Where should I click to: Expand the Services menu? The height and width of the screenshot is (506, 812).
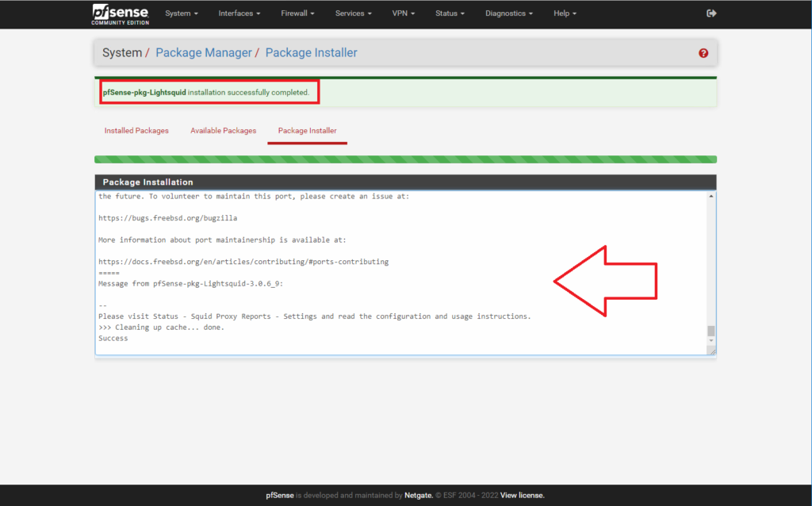[354, 13]
